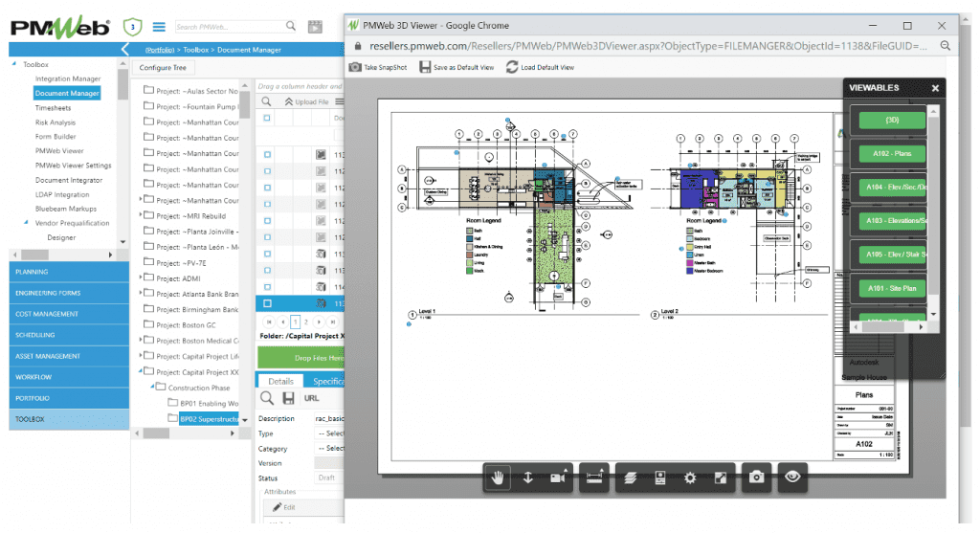Click the Edit pencil under Attributes

tap(283, 507)
